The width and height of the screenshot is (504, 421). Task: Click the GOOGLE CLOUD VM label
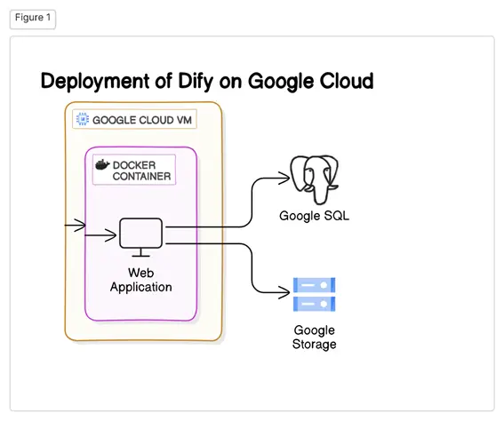134,119
